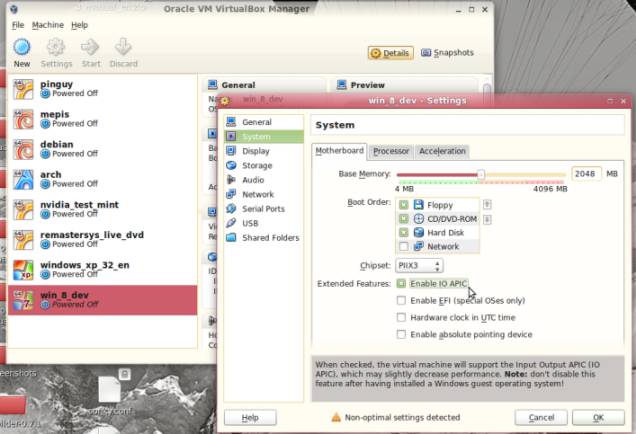This screenshot has width=636, height=434.
Task: Switch to the Processor tab
Action: click(x=391, y=151)
